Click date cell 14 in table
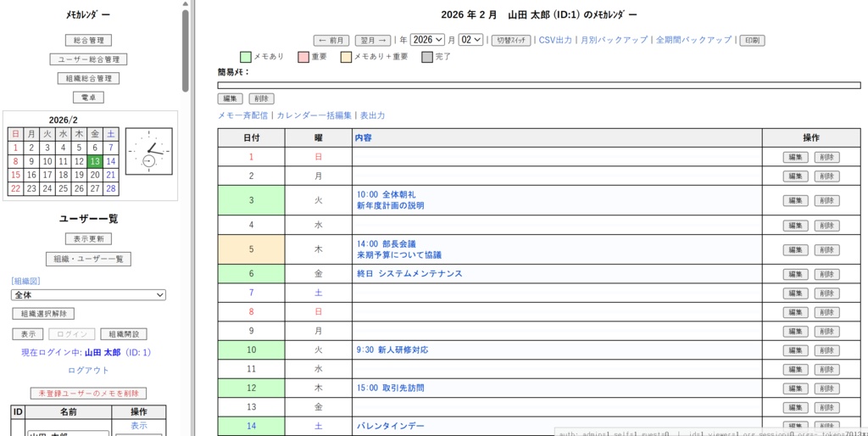The image size is (868, 436). pos(251,426)
